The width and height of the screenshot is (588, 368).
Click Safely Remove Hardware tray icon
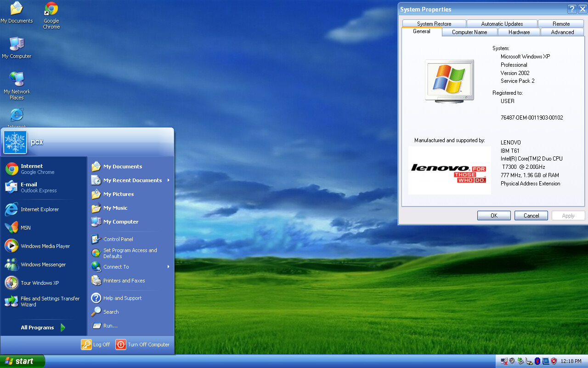tap(520, 361)
